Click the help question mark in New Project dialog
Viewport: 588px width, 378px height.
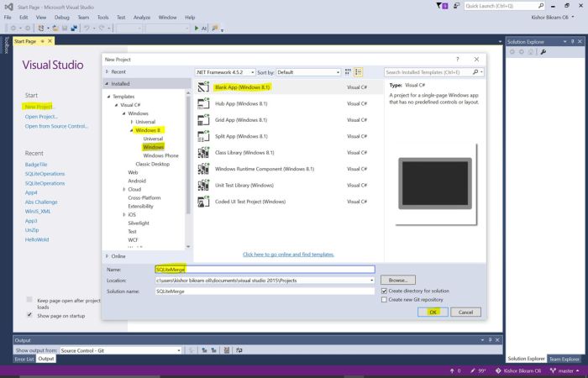(x=457, y=60)
